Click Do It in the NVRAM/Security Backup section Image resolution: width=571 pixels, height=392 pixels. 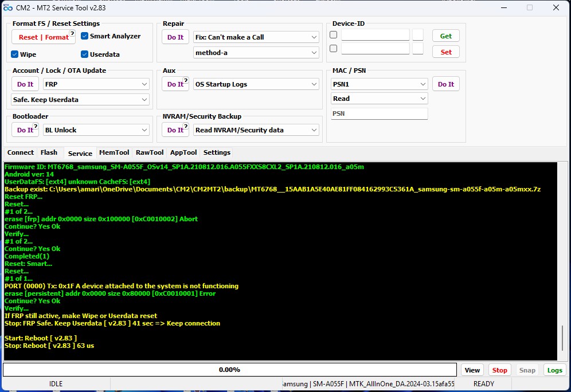pos(175,130)
